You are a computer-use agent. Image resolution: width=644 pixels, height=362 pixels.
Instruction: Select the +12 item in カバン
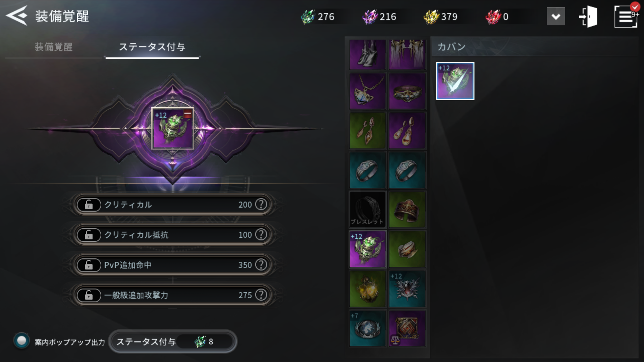pos(455,81)
